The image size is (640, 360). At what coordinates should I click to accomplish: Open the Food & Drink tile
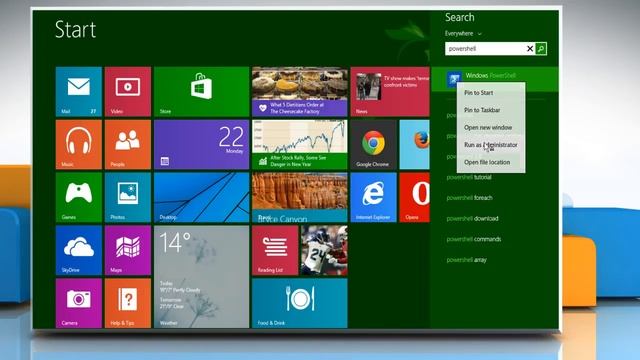point(300,303)
